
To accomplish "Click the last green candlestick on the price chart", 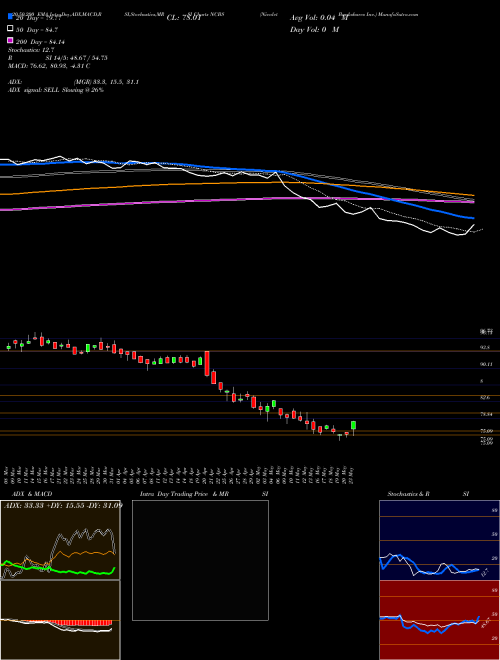I will click(x=354, y=425).
